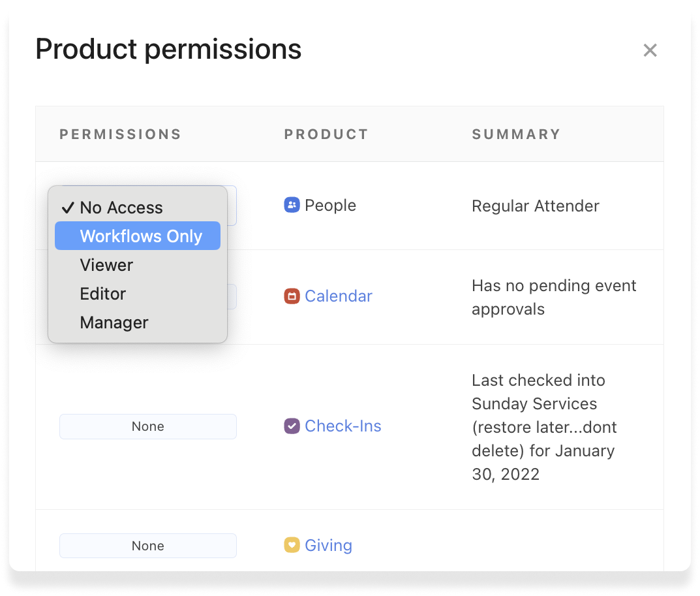Viewport: 700px width, 596px height.
Task: Close the Product permissions dialog
Action: 650,50
